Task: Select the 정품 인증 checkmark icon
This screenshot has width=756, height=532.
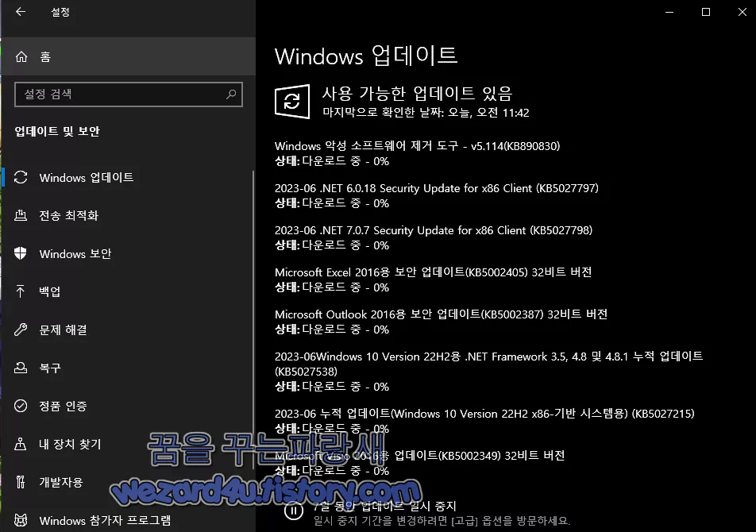Action: tap(21, 406)
